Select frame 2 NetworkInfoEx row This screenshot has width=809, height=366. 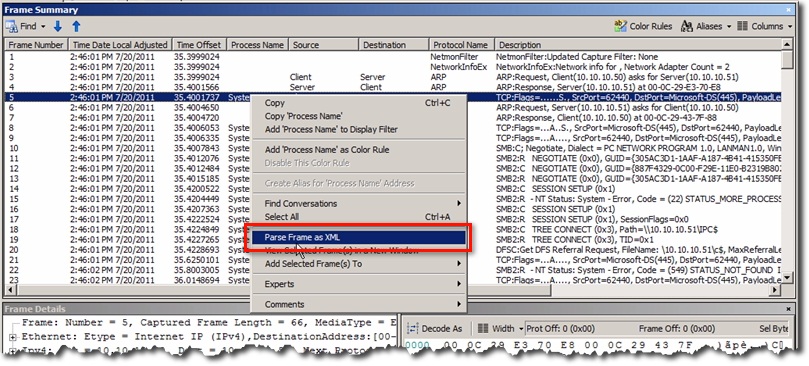pos(394,67)
